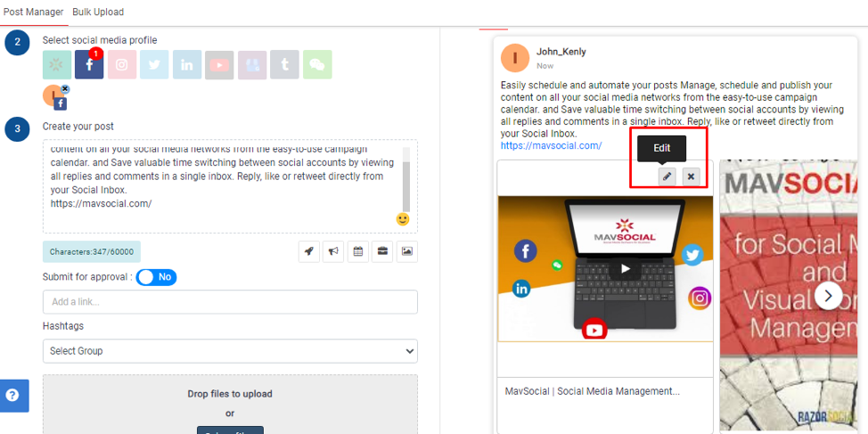Select the Facebook profile icon
This screenshot has width=868, height=434.
pyautogui.click(x=89, y=65)
